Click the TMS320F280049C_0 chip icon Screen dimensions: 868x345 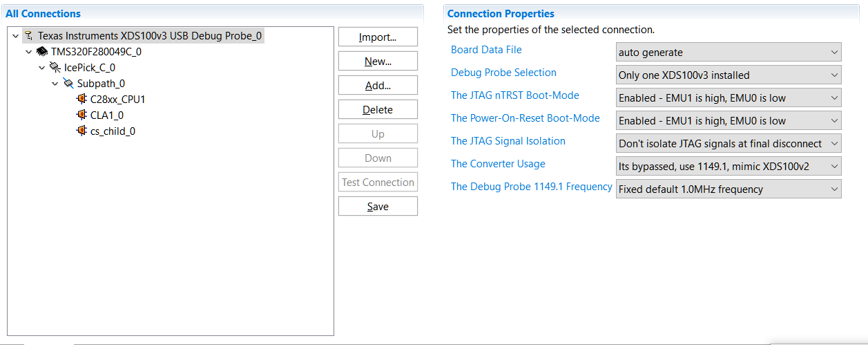pos(42,51)
